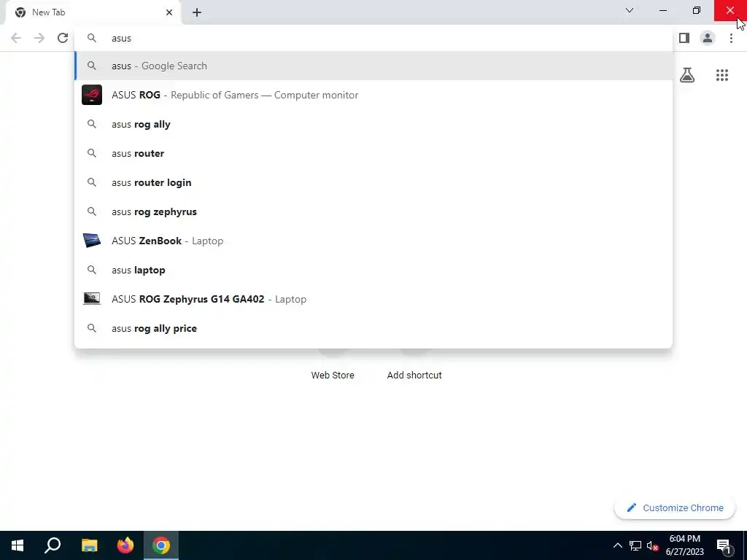Open the Chrome three-dot menu
Image resolution: width=747 pixels, height=560 pixels.
click(731, 38)
